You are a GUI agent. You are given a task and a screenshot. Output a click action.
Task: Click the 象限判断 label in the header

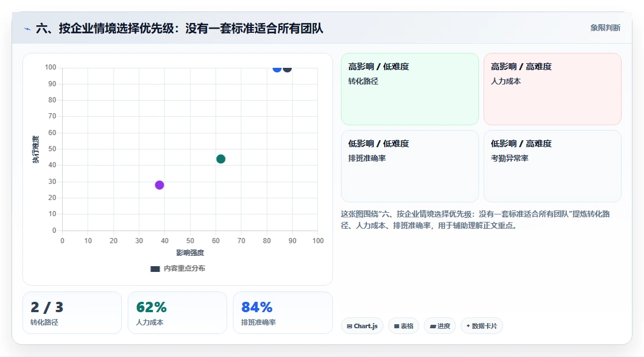pyautogui.click(x=605, y=28)
